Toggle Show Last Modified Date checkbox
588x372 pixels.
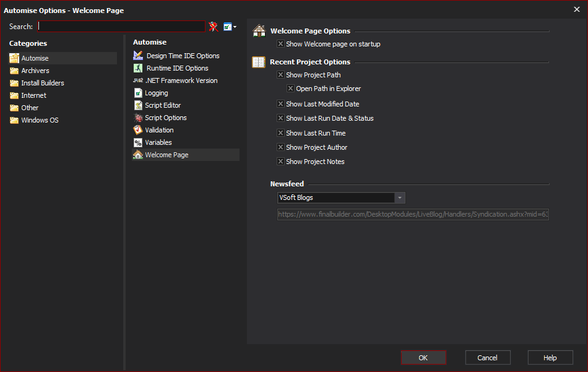pyautogui.click(x=280, y=103)
